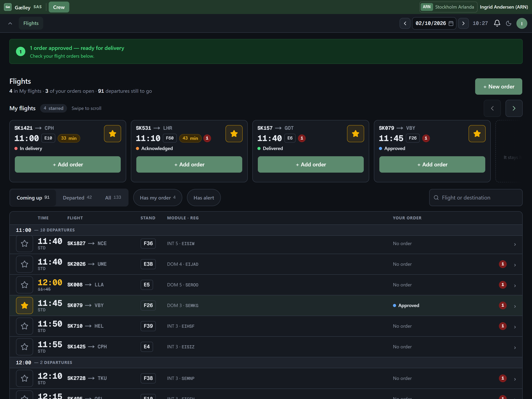Unstar flight SK531 card
The height and width of the screenshot is (399, 532).
point(234,134)
